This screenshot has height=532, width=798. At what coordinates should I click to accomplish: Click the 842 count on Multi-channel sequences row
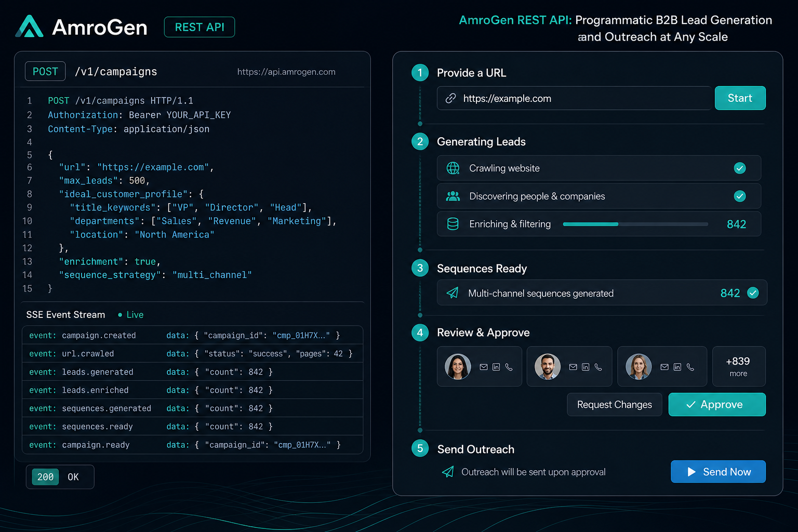point(730,293)
